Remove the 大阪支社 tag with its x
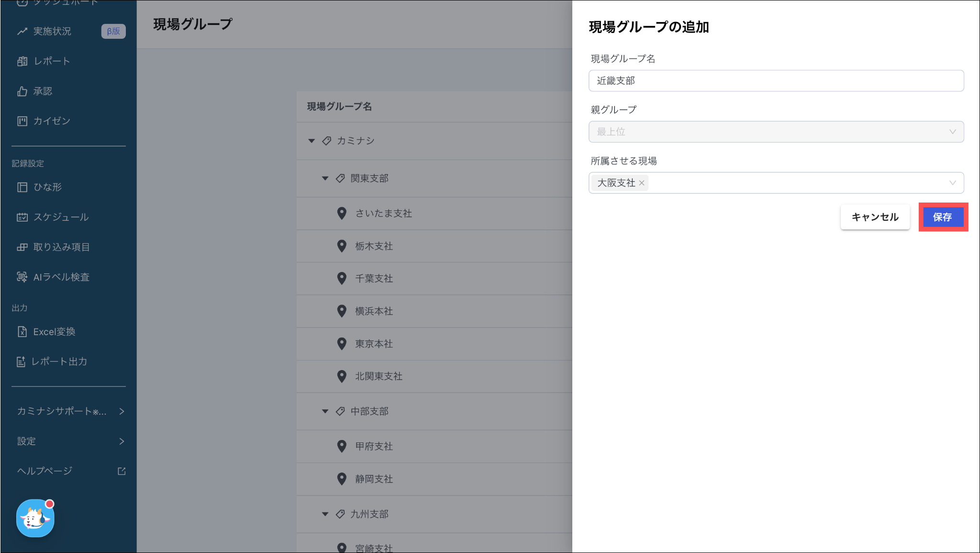Viewport: 980px width, 553px height. point(642,183)
